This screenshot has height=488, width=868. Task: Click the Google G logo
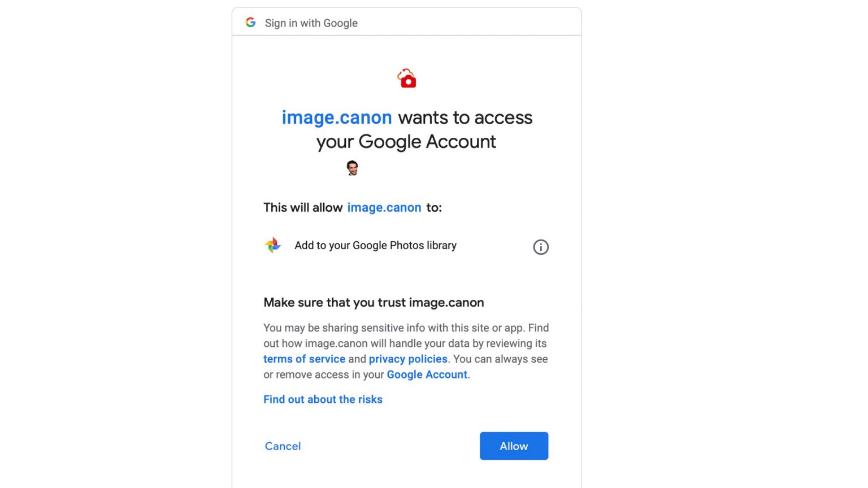(x=250, y=23)
